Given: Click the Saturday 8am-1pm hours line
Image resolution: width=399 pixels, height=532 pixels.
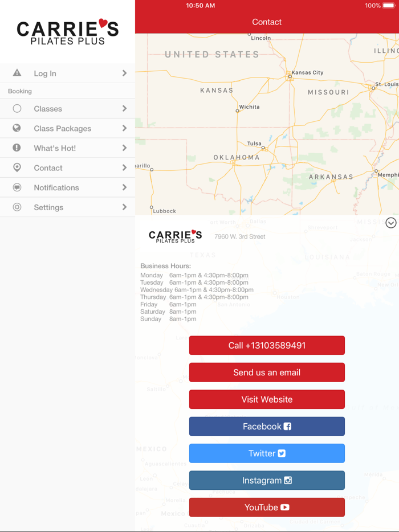Looking at the screenshot, I should click(x=168, y=312).
